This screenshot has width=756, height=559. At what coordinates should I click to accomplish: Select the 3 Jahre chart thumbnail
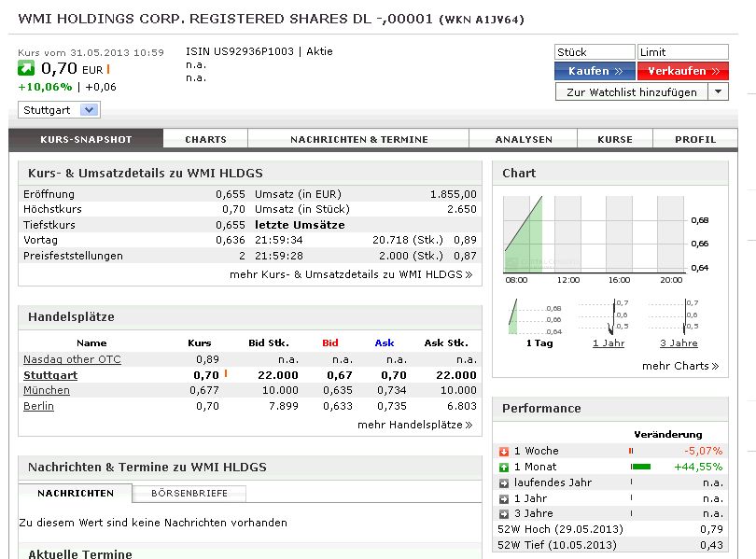pos(674,317)
